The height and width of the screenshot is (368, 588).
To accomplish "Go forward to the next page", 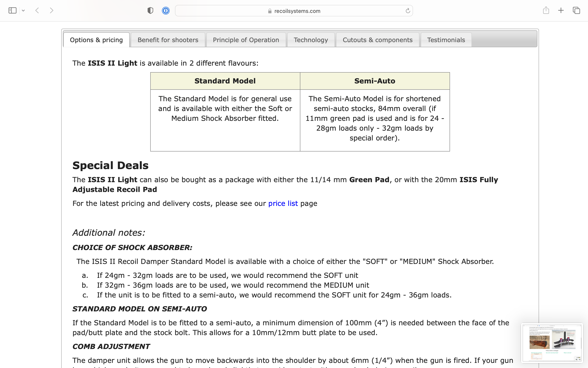I will (51, 10).
